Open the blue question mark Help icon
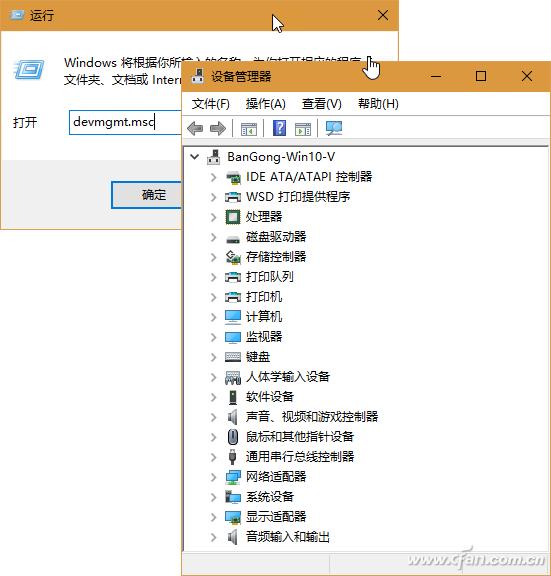 tap(280, 128)
